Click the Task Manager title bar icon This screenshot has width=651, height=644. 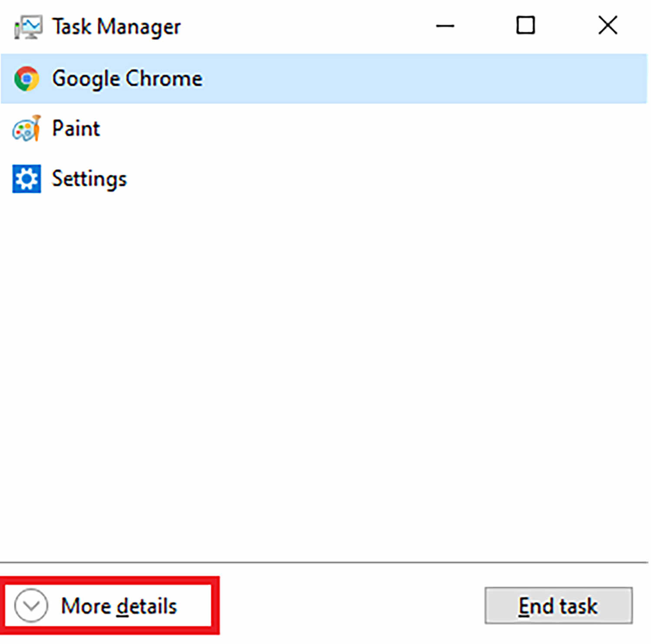[28, 27]
